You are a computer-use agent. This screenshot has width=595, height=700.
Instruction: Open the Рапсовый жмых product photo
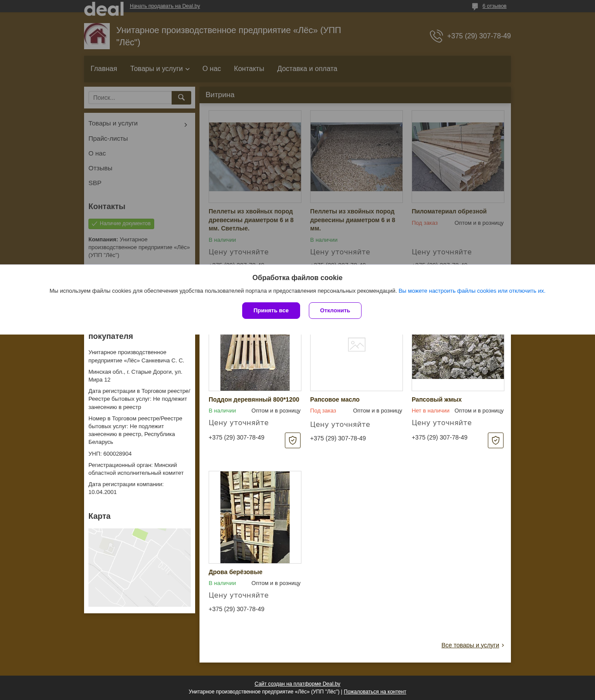(x=458, y=357)
